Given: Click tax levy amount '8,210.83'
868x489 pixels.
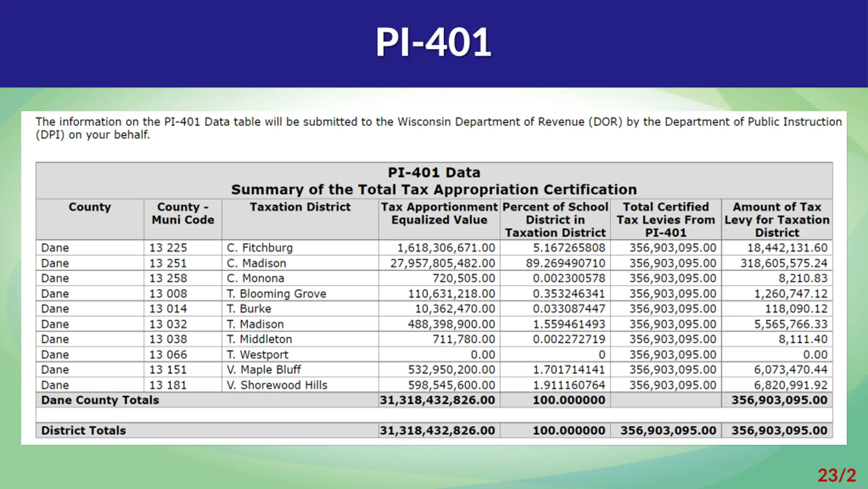Looking at the screenshot, I should pyautogui.click(x=803, y=278).
